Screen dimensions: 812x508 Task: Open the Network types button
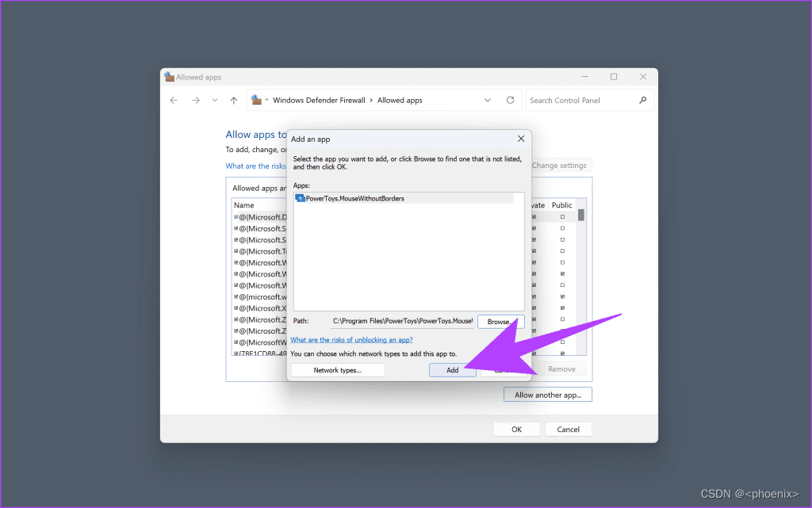click(338, 370)
